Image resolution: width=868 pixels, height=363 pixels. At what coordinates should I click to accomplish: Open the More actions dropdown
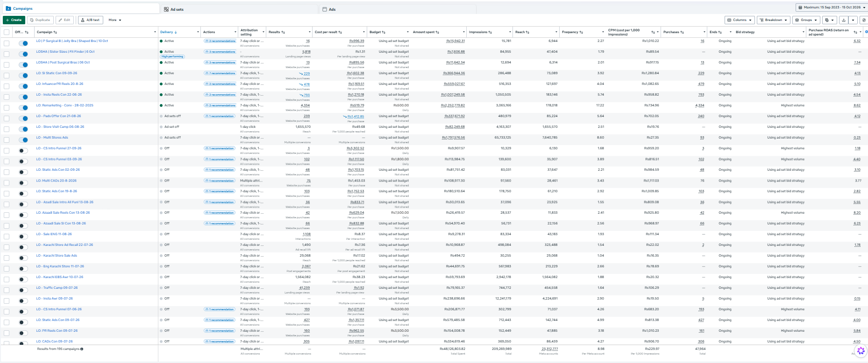(x=114, y=20)
